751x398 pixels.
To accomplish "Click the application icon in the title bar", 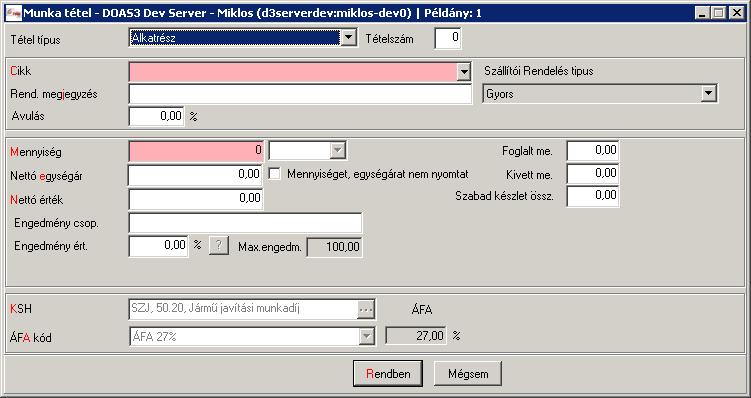I will [x=13, y=13].
